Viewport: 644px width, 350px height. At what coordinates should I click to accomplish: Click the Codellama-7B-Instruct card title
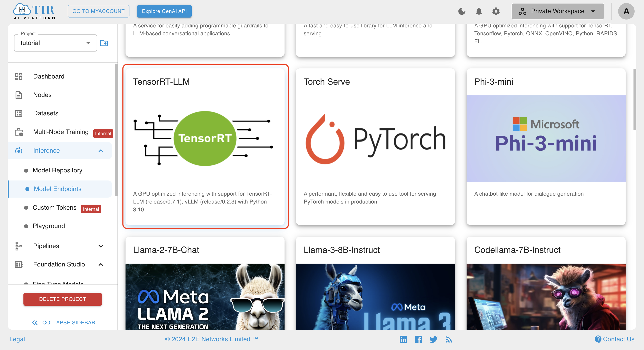[517, 250]
